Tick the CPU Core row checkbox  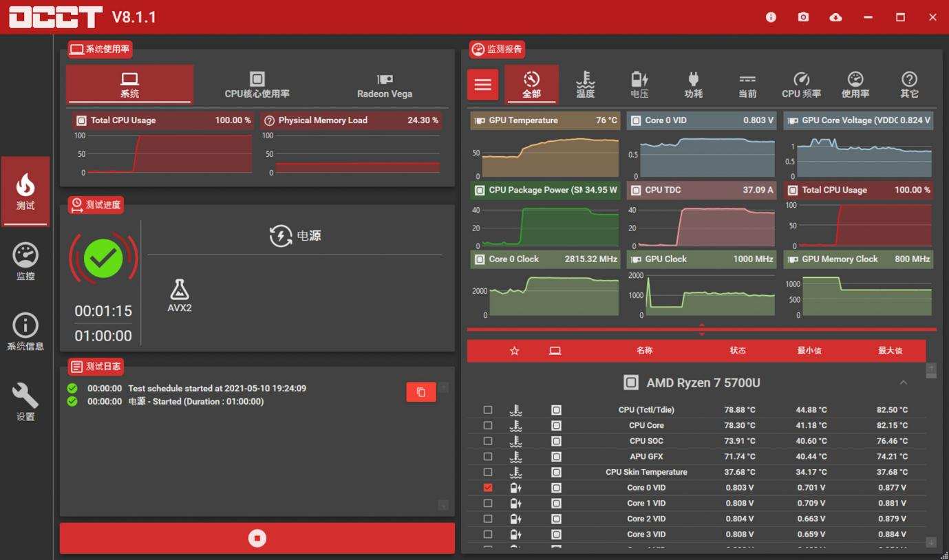point(488,426)
